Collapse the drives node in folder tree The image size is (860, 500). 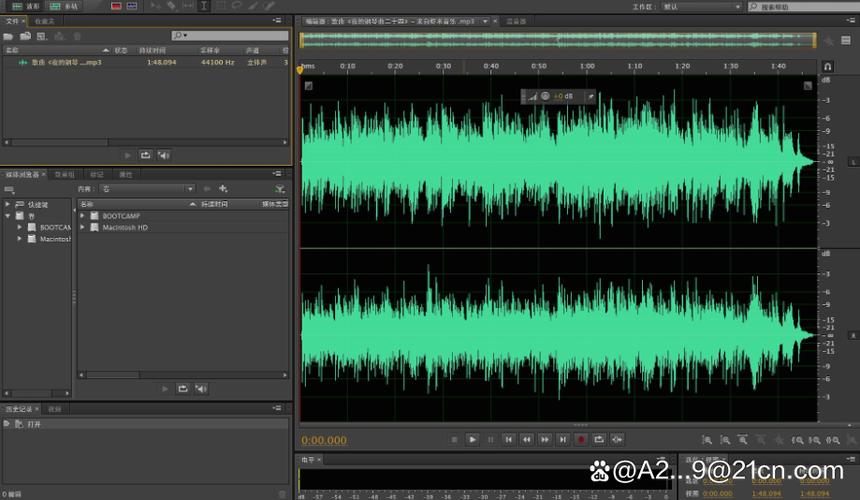[x=7, y=215]
